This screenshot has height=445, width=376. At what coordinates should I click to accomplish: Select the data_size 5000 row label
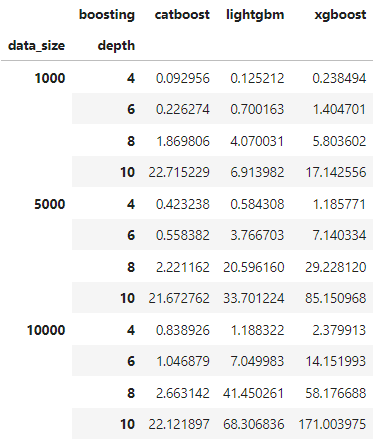pos(49,204)
